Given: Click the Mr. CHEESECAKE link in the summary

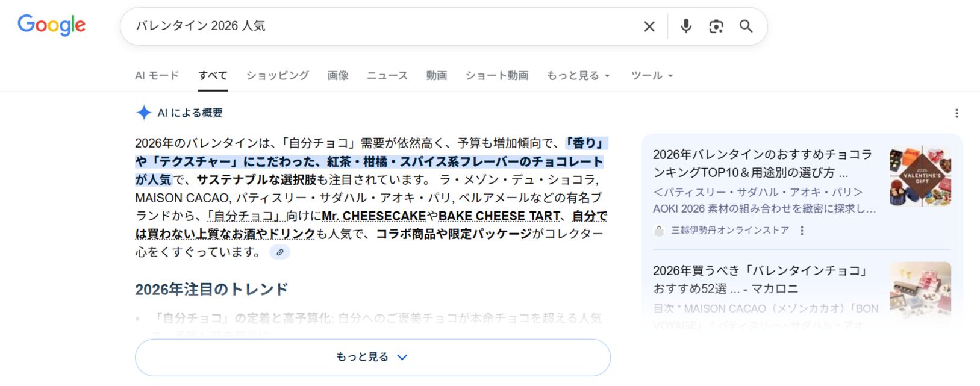Looking at the screenshot, I should [373, 216].
